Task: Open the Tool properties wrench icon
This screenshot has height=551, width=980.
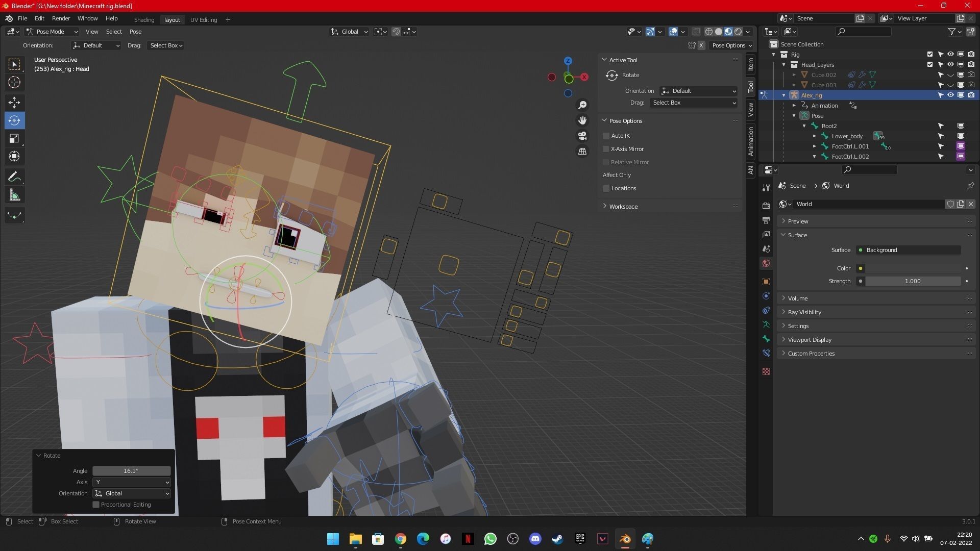Action: click(x=766, y=188)
